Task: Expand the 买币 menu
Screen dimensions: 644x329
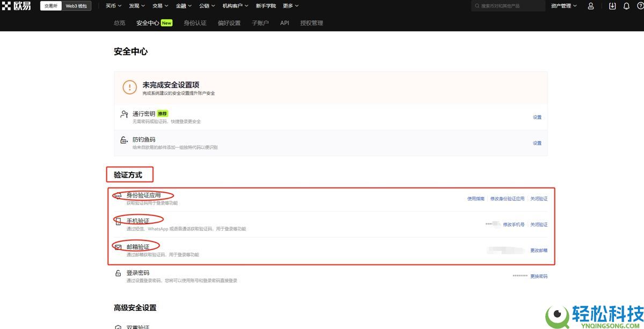Action: (x=113, y=6)
